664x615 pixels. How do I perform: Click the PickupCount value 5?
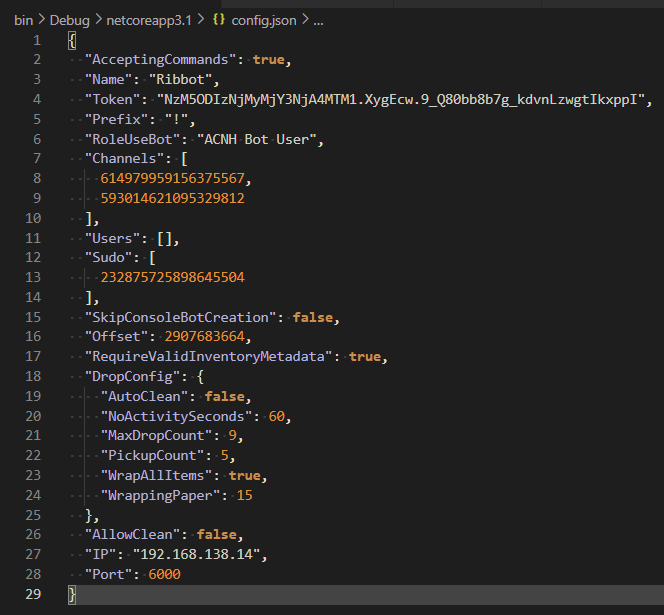click(224, 456)
